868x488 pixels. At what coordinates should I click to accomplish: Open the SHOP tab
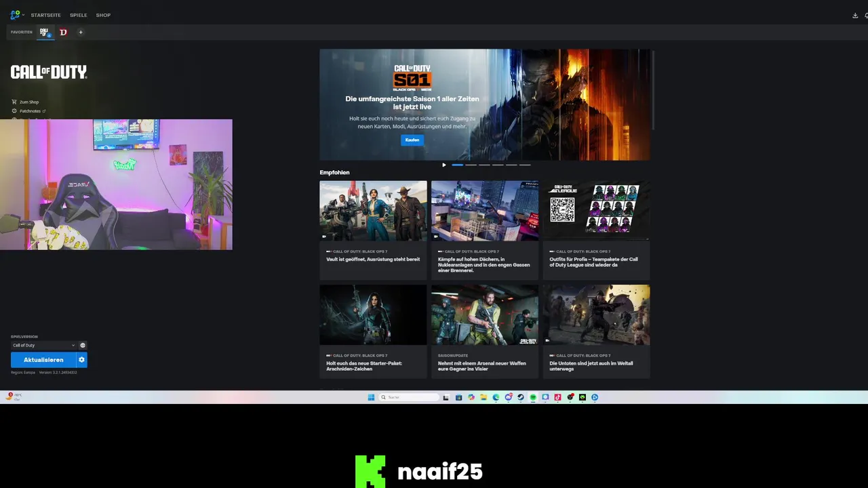103,15
